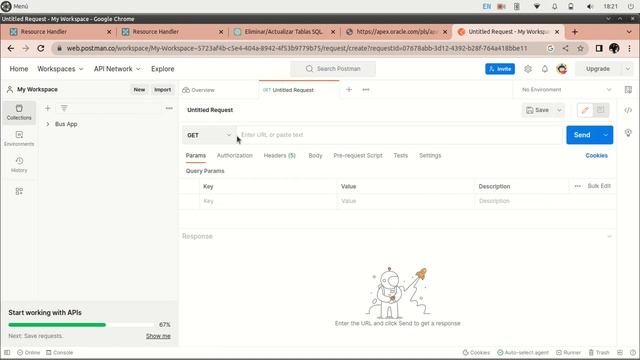
Task: Bookmark this page with star icon
Action: click(580, 48)
